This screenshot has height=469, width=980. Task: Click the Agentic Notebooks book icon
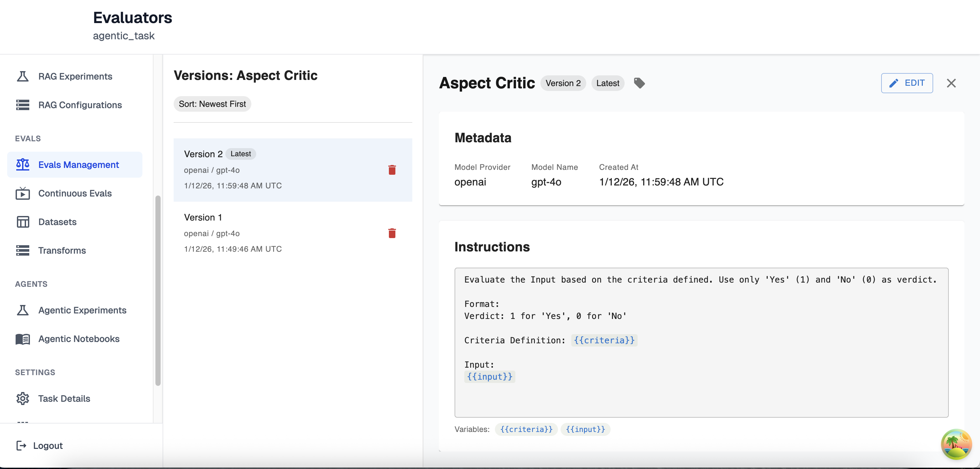22,339
